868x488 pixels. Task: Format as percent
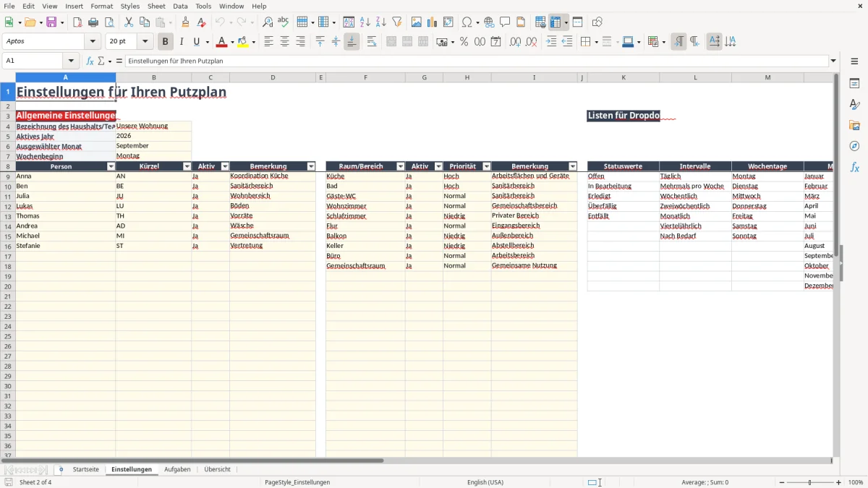pos(464,42)
